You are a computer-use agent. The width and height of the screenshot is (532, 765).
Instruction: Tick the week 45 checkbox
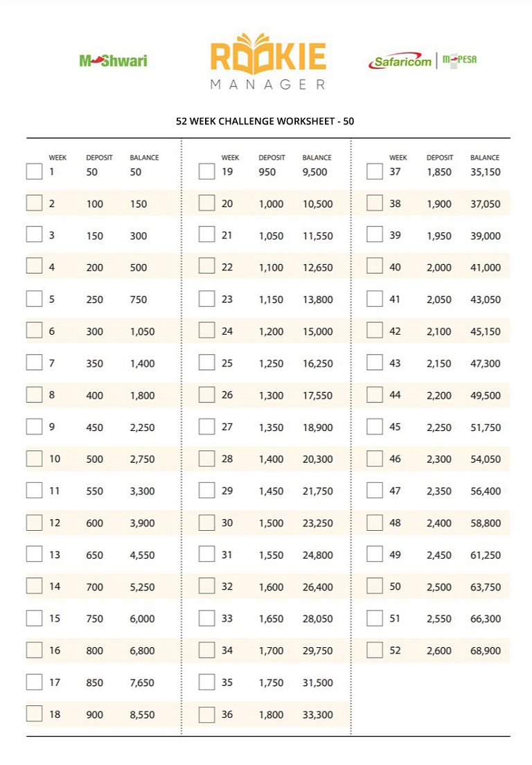click(x=375, y=426)
